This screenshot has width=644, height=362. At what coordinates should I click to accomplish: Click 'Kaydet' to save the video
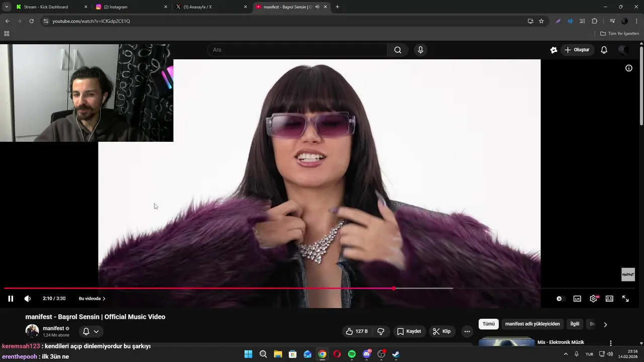pyautogui.click(x=409, y=331)
